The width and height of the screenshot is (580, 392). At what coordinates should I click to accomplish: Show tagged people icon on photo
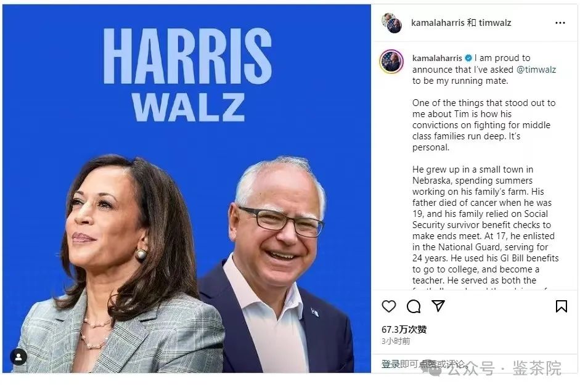tap(18, 357)
